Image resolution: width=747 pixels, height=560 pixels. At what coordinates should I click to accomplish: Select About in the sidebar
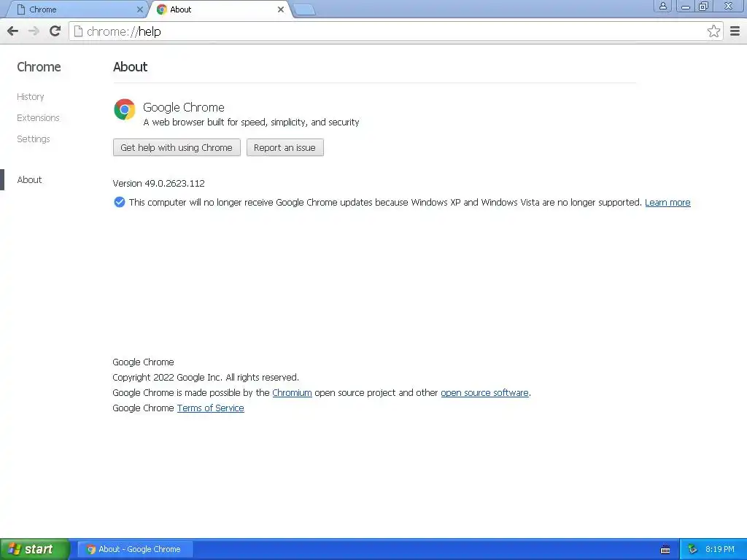coord(29,179)
